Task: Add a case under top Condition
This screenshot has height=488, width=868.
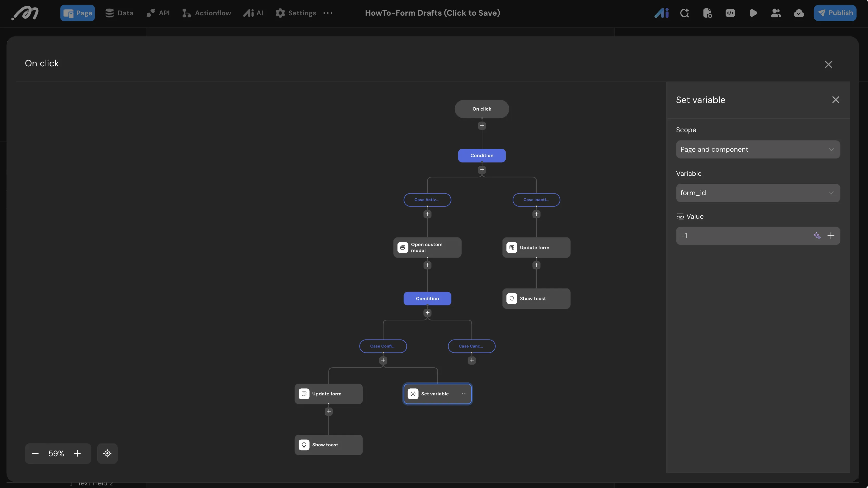Action: pyautogui.click(x=482, y=170)
